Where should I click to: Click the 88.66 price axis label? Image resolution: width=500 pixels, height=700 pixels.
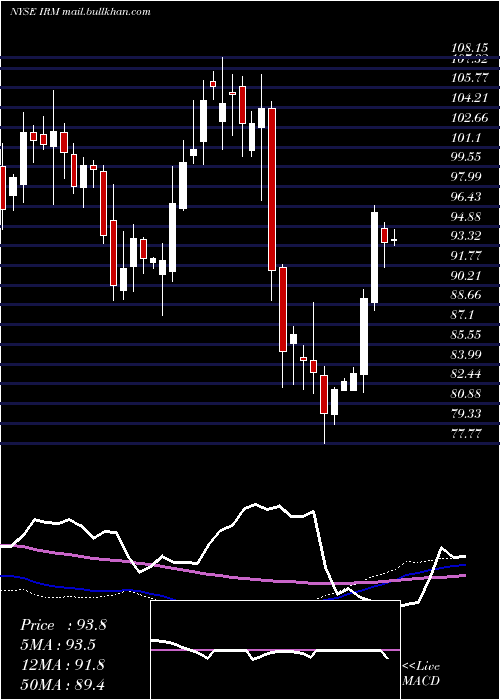(467, 295)
